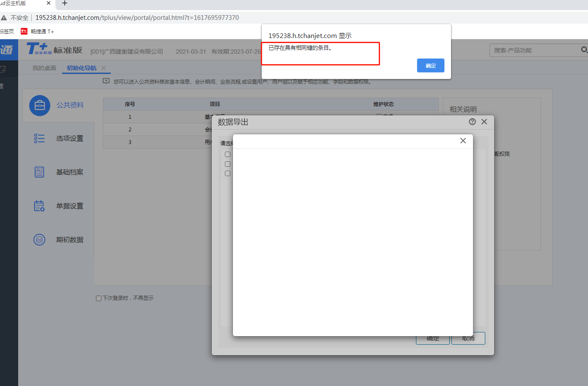Tick the first checkbox in 数据导出 list
The image size is (588, 386).
(x=227, y=154)
